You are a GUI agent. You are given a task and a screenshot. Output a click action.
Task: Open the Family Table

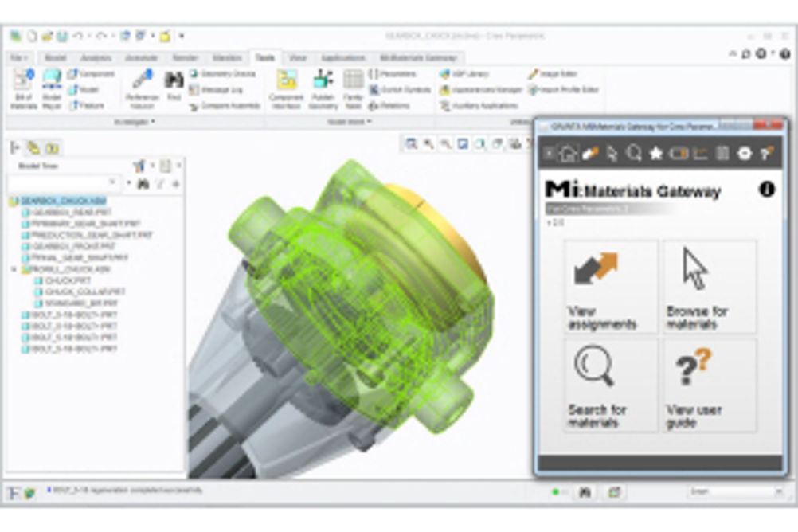[x=353, y=90]
